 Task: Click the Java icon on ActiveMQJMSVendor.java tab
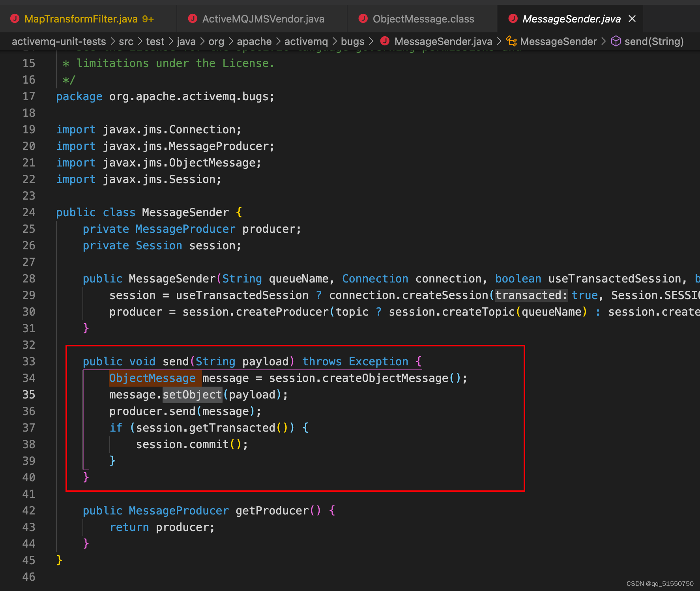click(193, 18)
